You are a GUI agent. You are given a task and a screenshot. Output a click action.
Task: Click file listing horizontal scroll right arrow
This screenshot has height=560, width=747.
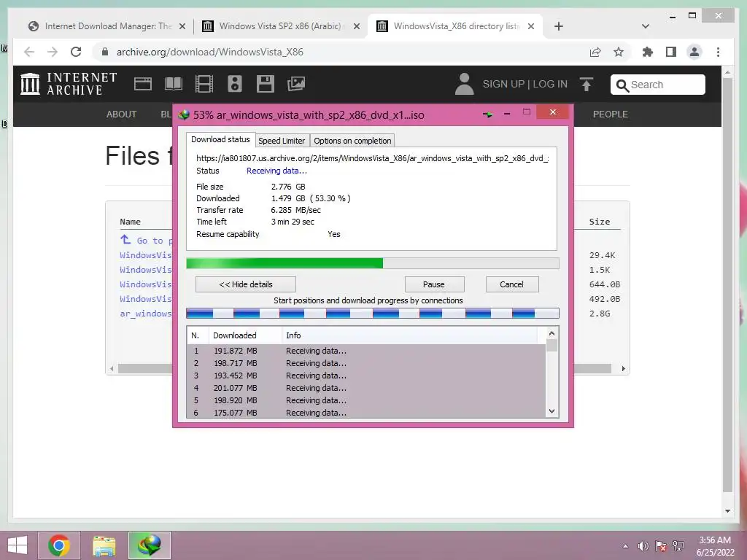tap(623, 368)
